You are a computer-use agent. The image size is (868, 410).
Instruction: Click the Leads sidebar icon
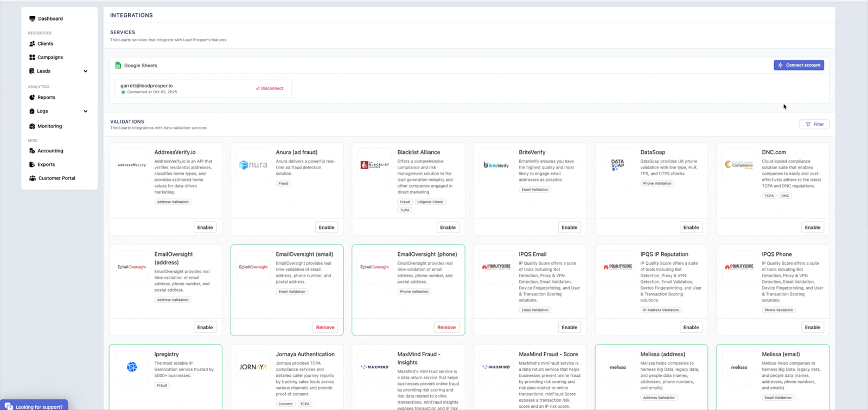point(32,71)
